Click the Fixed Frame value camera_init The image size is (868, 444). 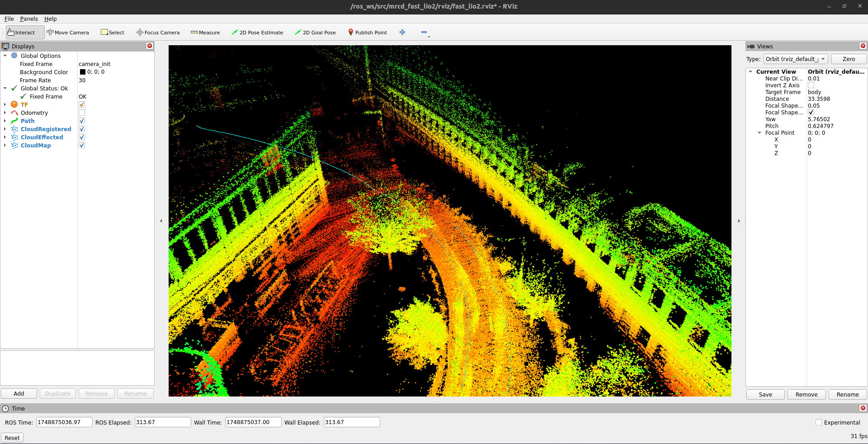(94, 64)
